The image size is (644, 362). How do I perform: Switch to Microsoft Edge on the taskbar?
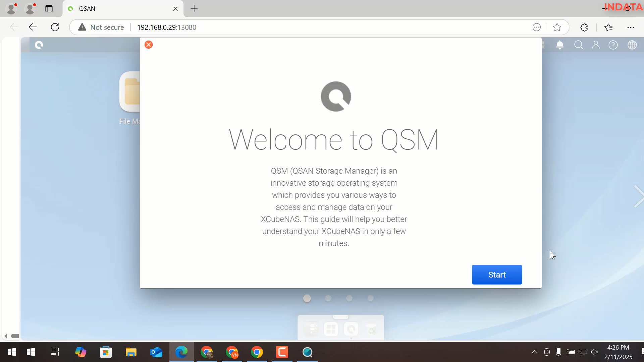[181, 352]
